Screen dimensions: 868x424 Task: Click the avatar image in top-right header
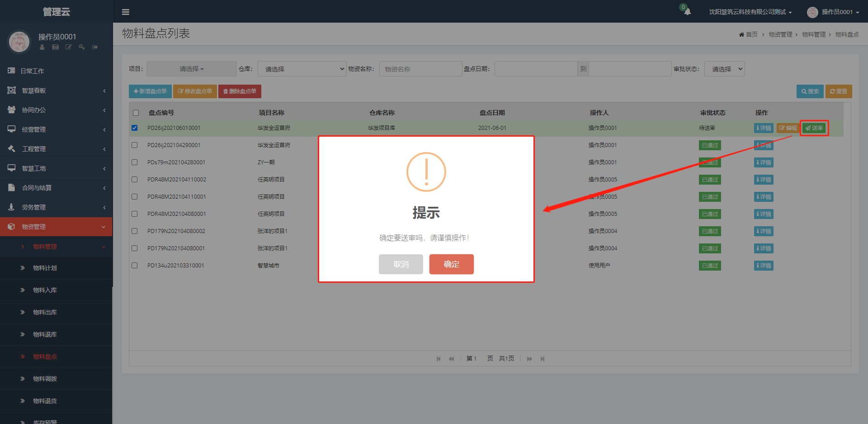pyautogui.click(x=812, y=12)
